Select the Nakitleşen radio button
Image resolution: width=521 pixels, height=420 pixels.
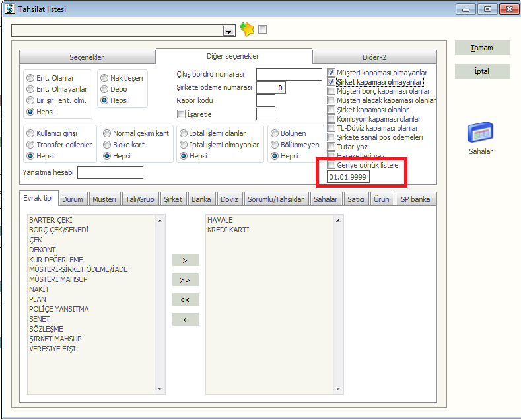click(105, 78)
